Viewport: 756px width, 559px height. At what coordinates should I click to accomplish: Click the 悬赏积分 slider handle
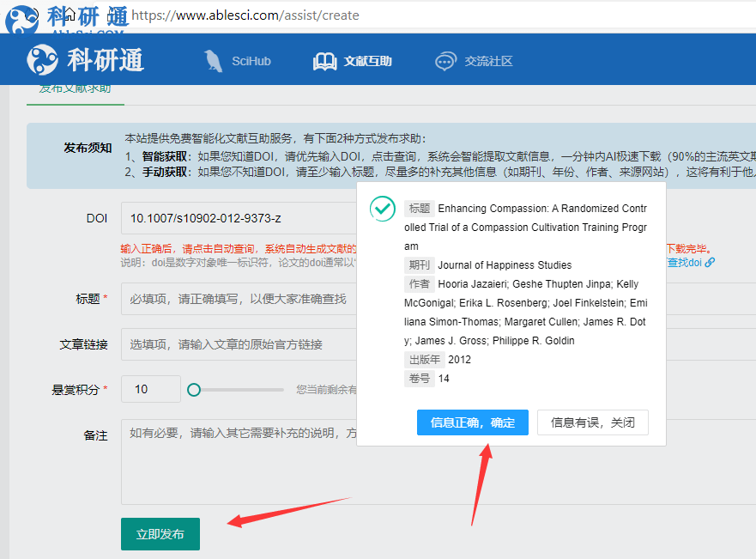tap(194, 390)
